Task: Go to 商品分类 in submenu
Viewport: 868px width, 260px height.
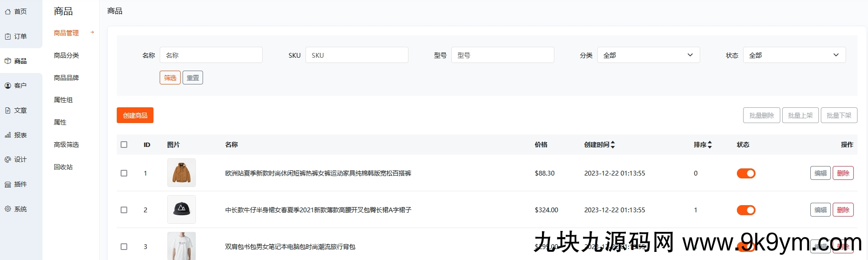Action: click(66, 55)
